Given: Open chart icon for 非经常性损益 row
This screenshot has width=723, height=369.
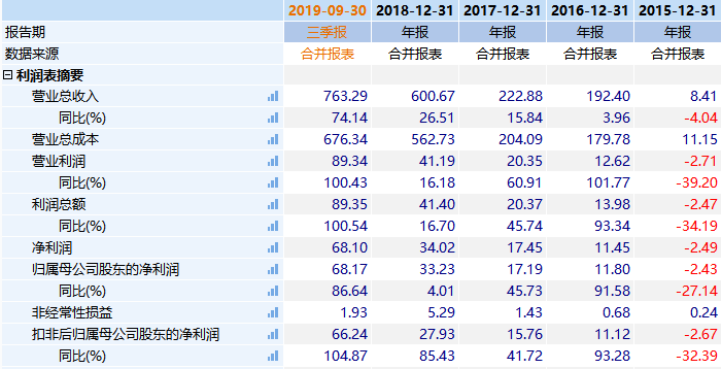Looking at the screenshot, I should click(273, 313).
